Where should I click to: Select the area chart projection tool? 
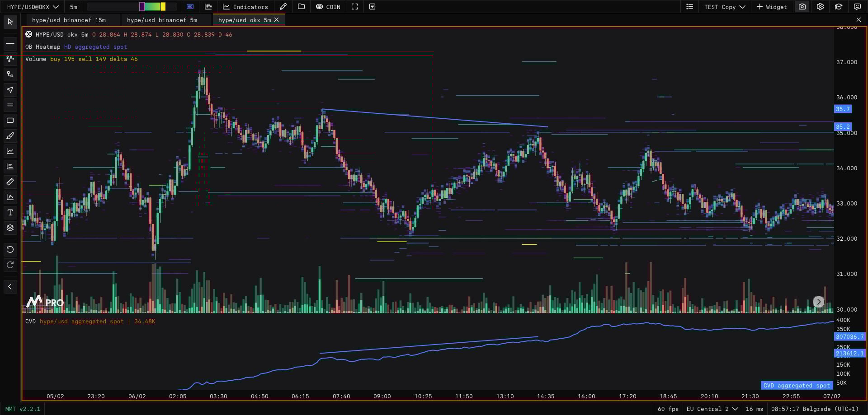tap(10, 197)
